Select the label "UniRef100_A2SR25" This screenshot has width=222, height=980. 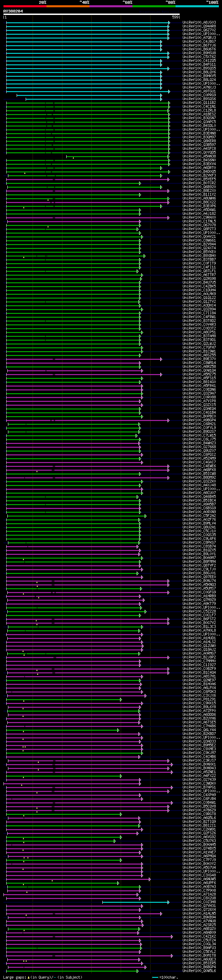pos(199,925)
